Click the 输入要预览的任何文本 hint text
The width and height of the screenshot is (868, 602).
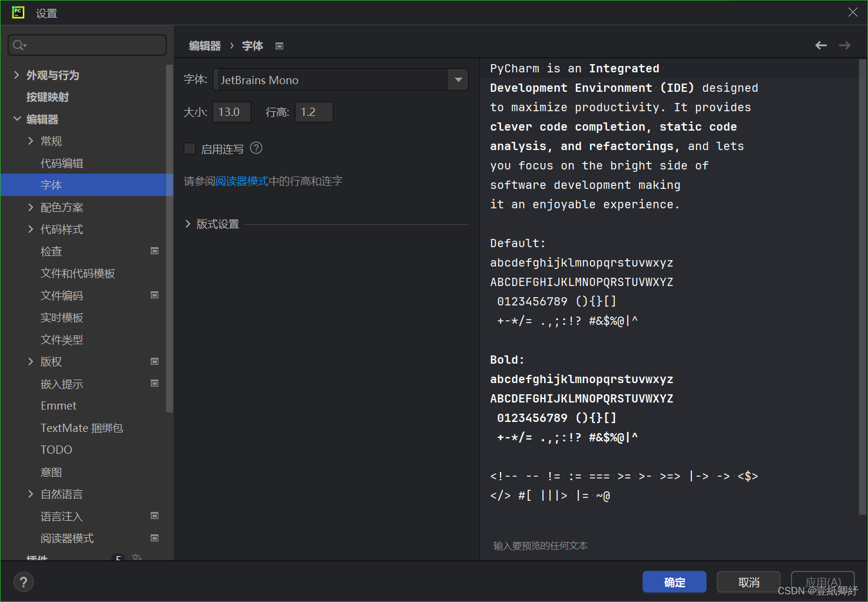540,546
